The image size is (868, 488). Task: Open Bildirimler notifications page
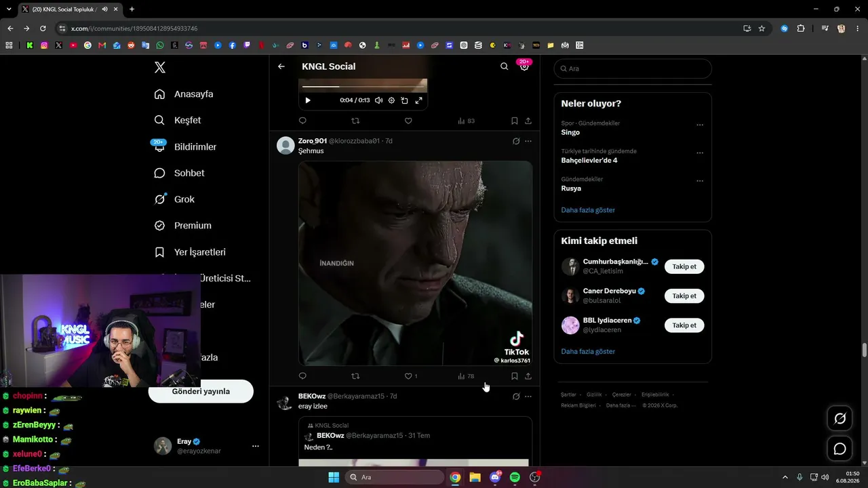[x=185, y=146]
